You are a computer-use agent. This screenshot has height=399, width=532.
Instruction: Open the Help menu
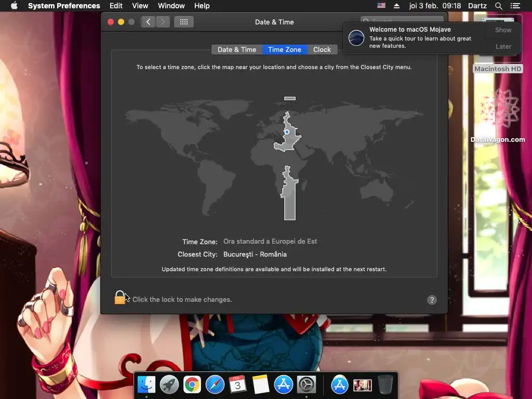point(202,6)
